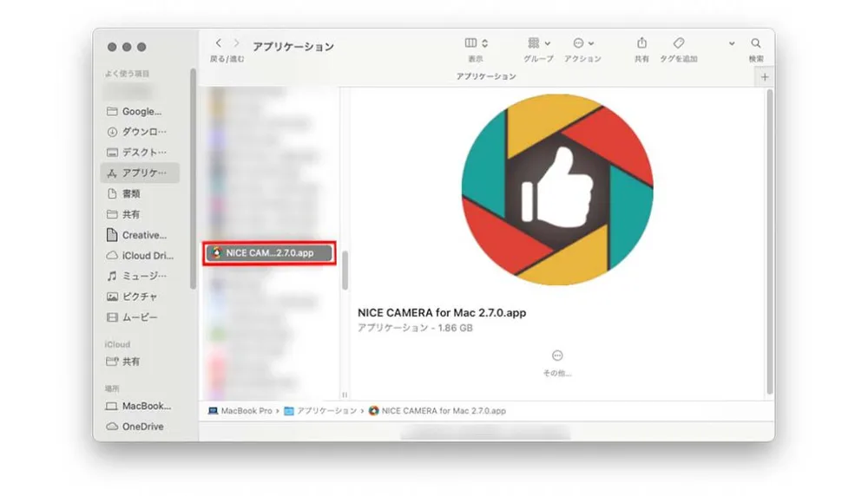The height and width of the screenshot is (496, 868).
Task: Open Desktop (デスクトップ) in sidebar
Action: coord(141,152)
